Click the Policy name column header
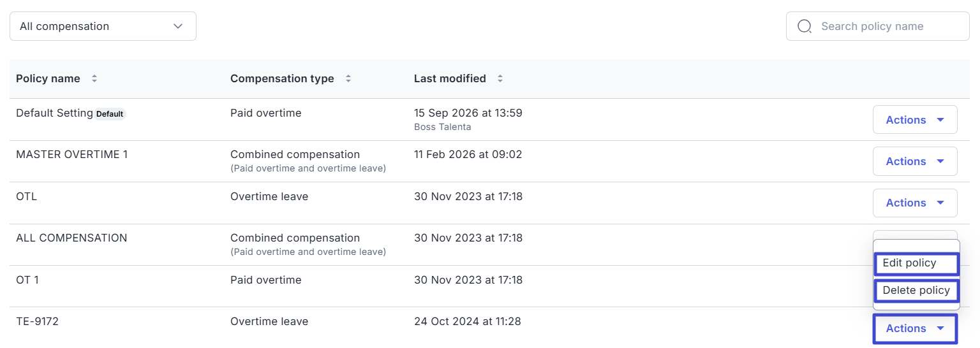The height and width of the screenshot is (348, 980). (48, 78)
